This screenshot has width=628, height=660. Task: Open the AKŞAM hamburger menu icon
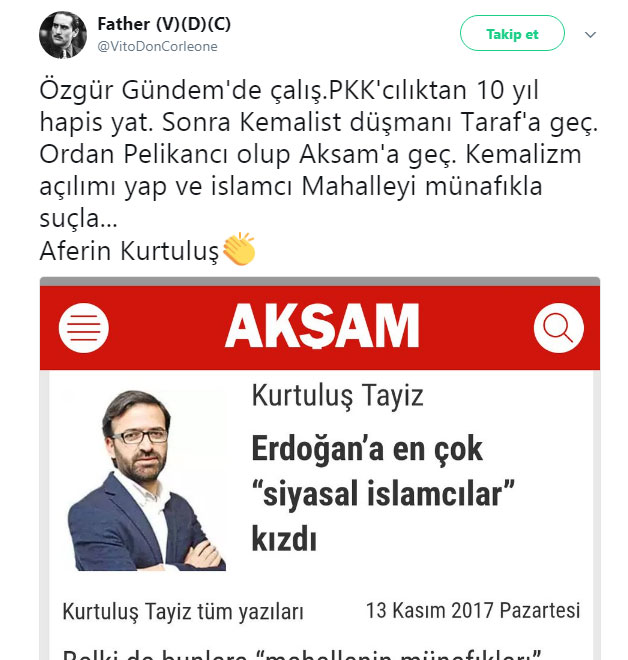84,327
